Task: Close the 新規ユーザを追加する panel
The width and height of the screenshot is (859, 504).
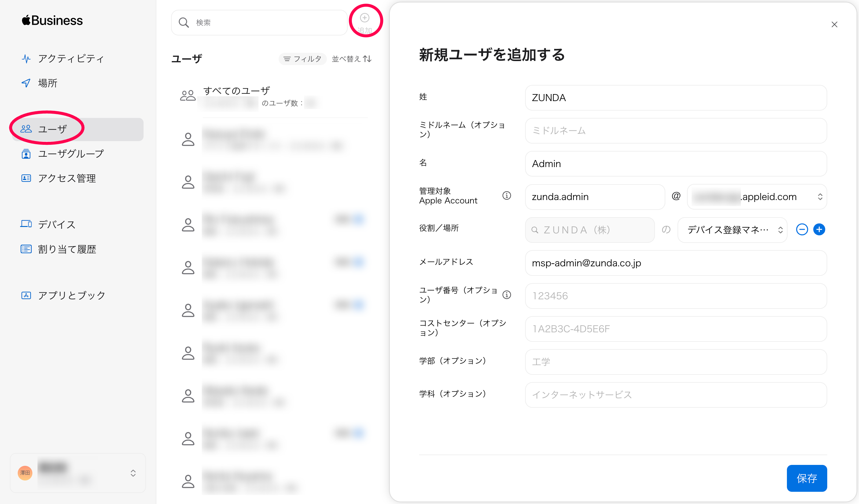Action: coord(834,24)
